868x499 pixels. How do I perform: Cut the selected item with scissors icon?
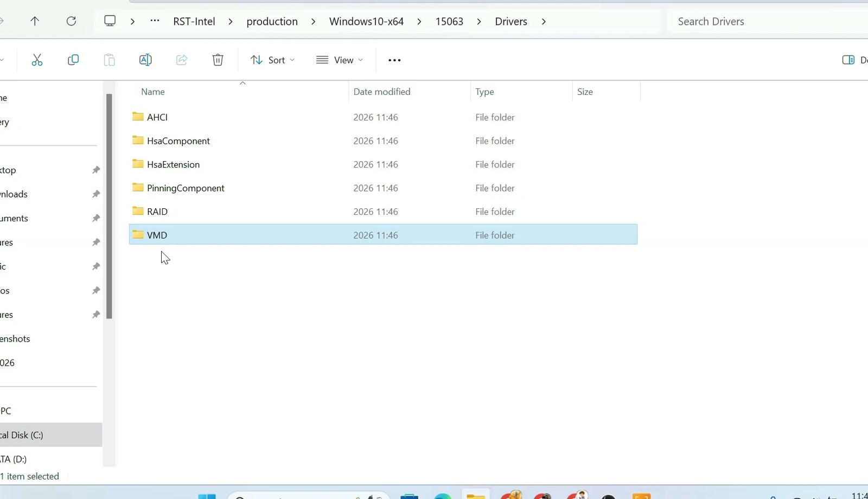[37, 60]
